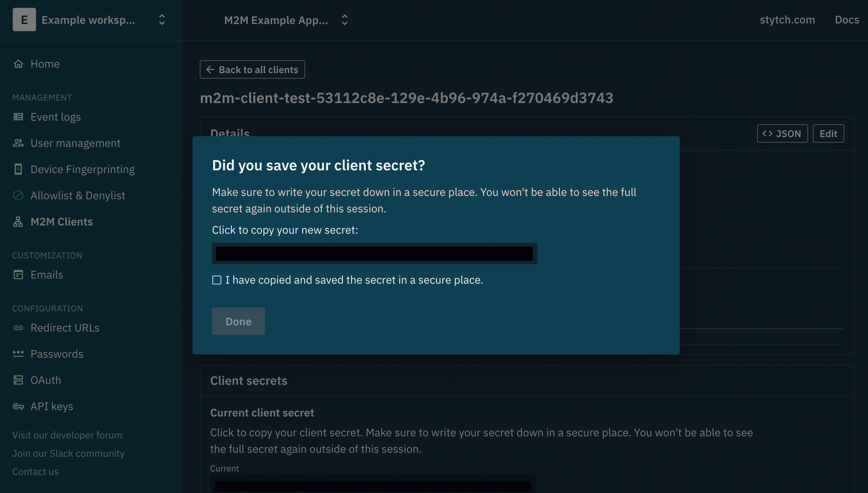Open Event logs via its list icon
Image resolution: width=868 pixels, height=493 pixels.
[x=18, y=117]
